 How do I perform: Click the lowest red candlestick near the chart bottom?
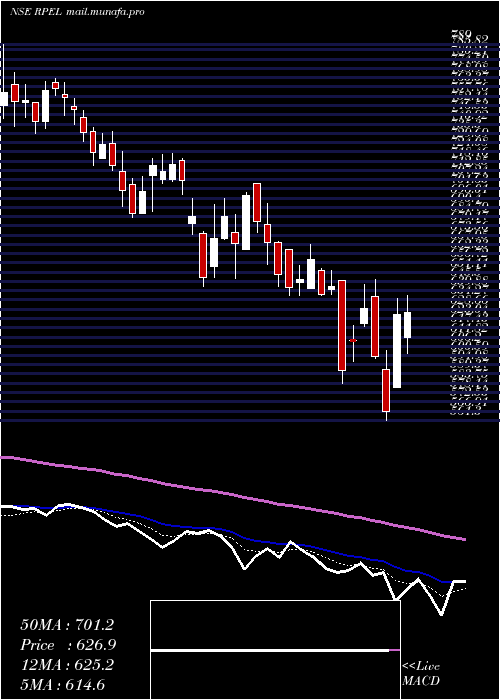[386, 390]
